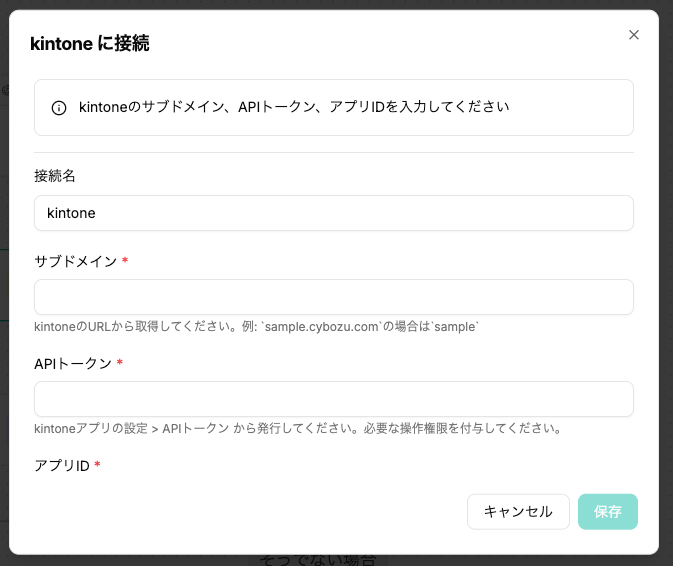
Task: Click the info icon in the banner
Action: (59, 108)
